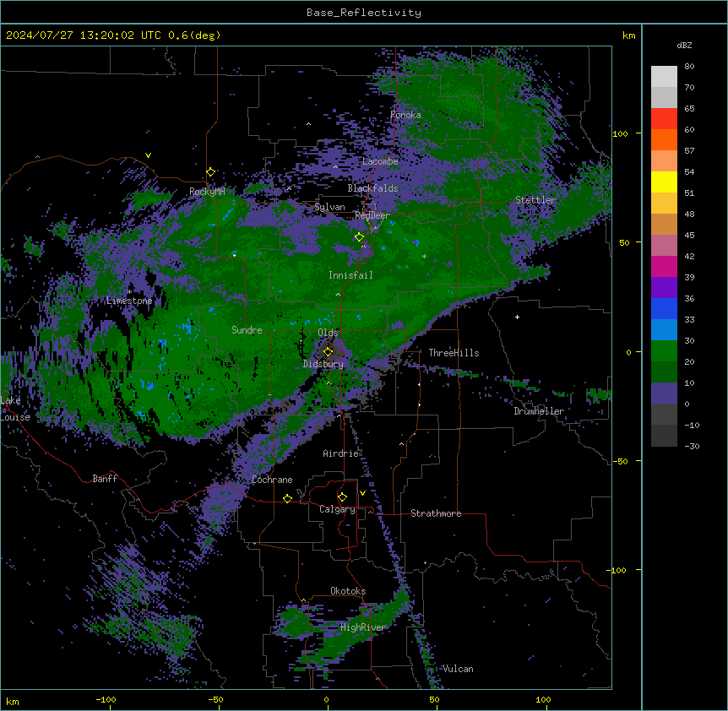This screenshot has height=711, width=728.
Task: Click the Limestone label
Action: (129, 301)
